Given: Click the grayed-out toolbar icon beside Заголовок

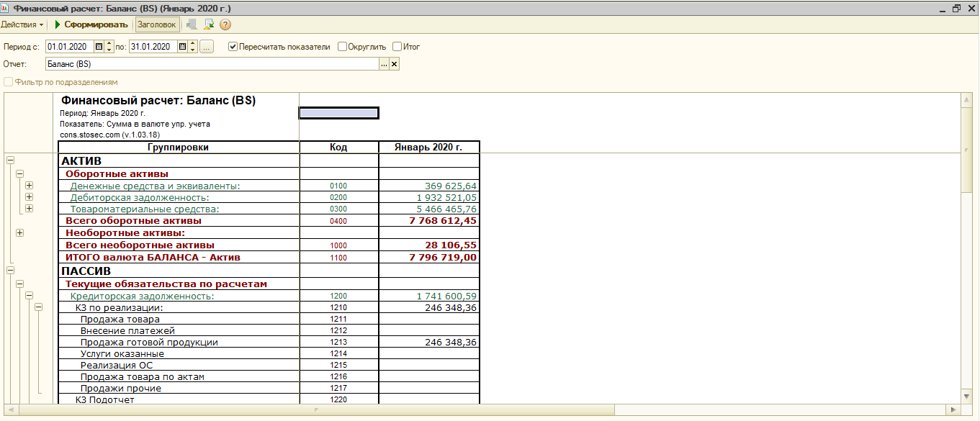Looking at the screenshot, I should point(192,24).
